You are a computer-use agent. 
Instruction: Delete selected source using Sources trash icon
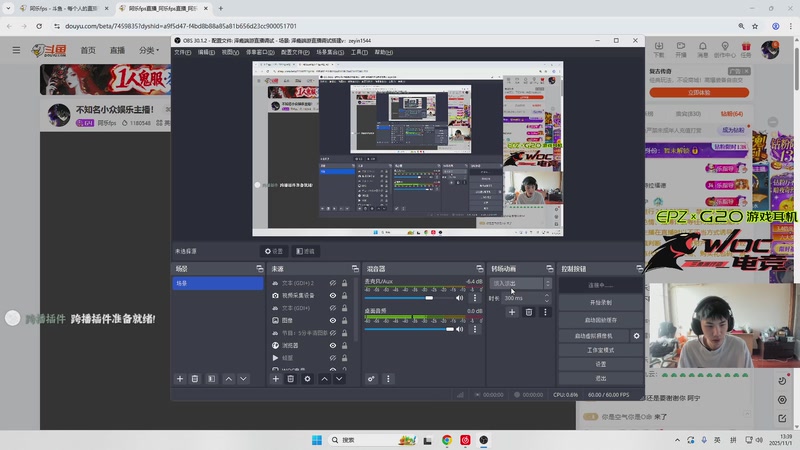click(290, 379)
